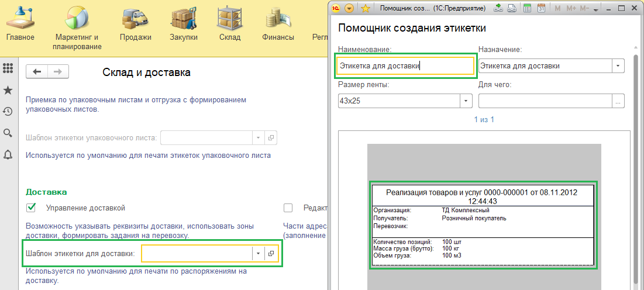The height and width of the screenshot is (290, 644).
Task: Open the Склад section
Action: coord(230,23)
